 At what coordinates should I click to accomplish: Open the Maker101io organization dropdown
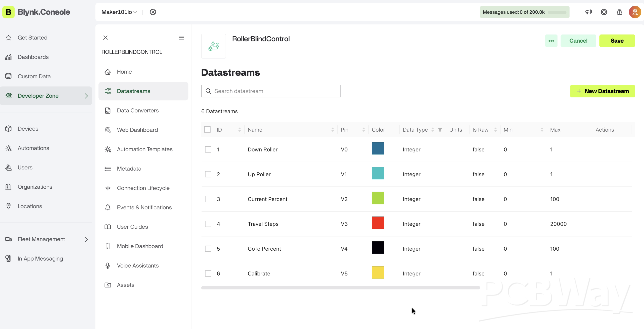pos(119,12)
